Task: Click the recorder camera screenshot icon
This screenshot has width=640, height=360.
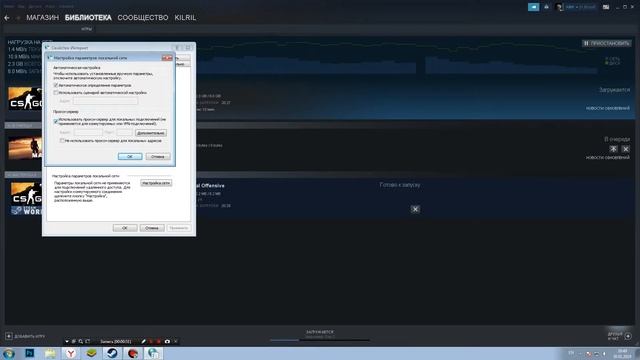Action: click(167, 341)
